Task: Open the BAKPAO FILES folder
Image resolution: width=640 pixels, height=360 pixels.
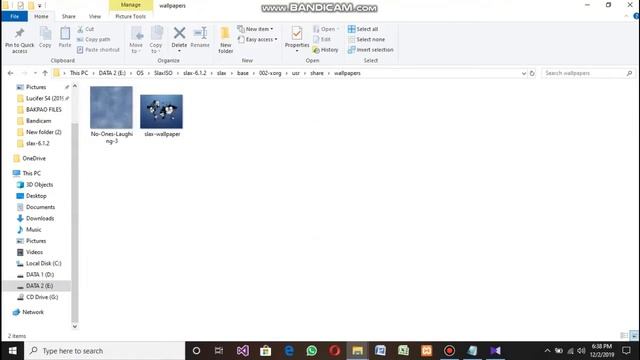Action: pos(43,109)
